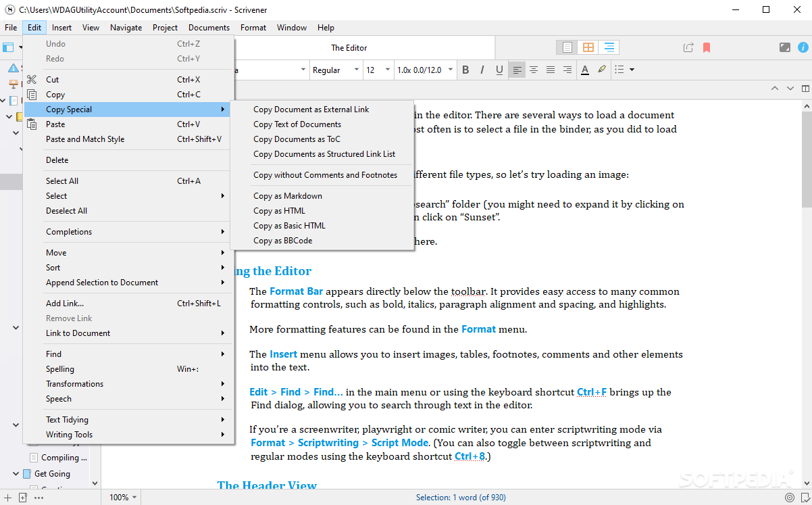
Task: Open the Regular font style dropdown
Action: (336, 70)
